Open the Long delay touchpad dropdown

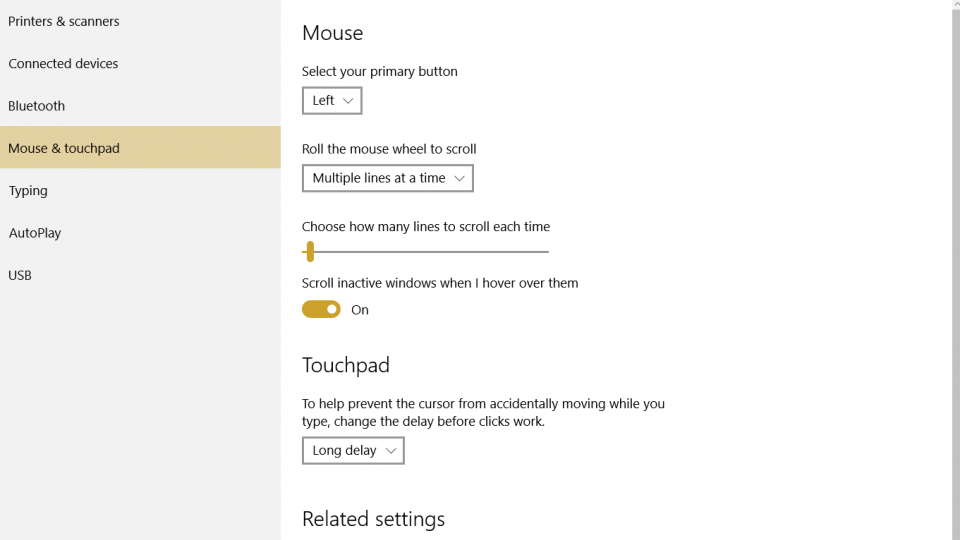[353, 451]
